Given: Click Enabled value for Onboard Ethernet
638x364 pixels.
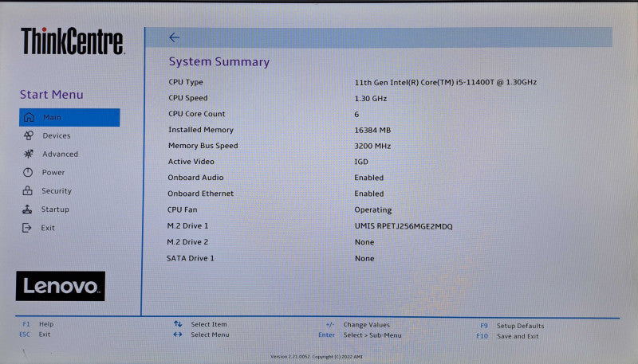Looking at the screenshot, I should pyautogui.click(x=369, y=194).
